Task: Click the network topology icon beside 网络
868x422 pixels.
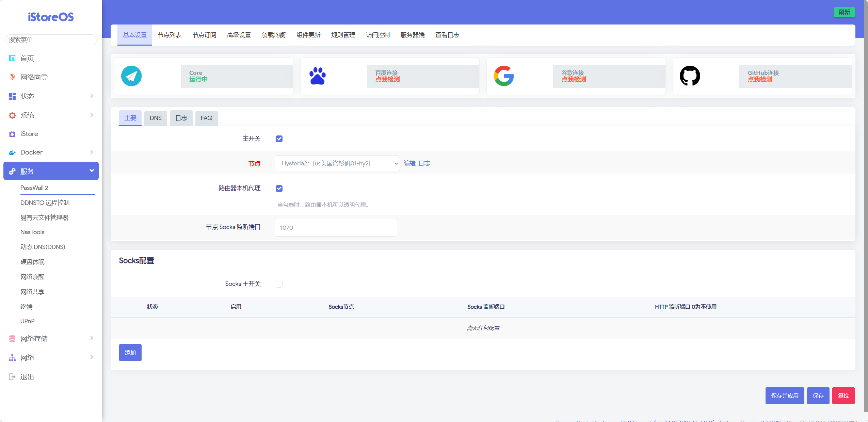Action: click(x=12, y=358)
